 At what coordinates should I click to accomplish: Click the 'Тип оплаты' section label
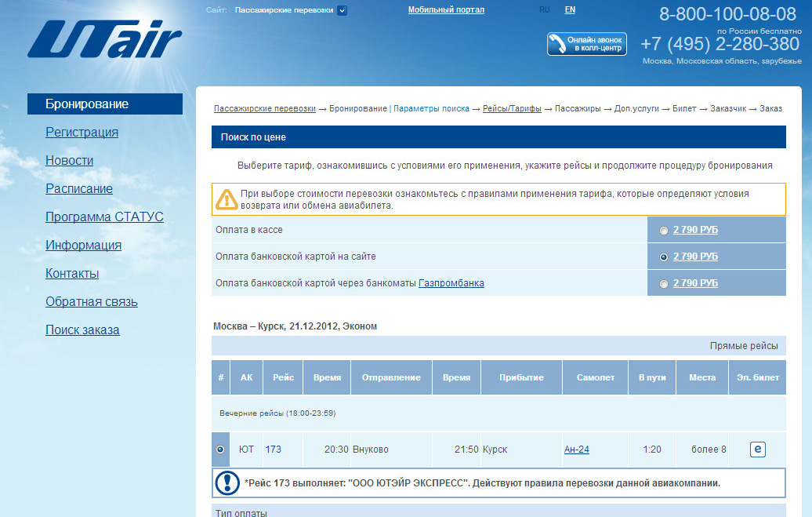241,512
